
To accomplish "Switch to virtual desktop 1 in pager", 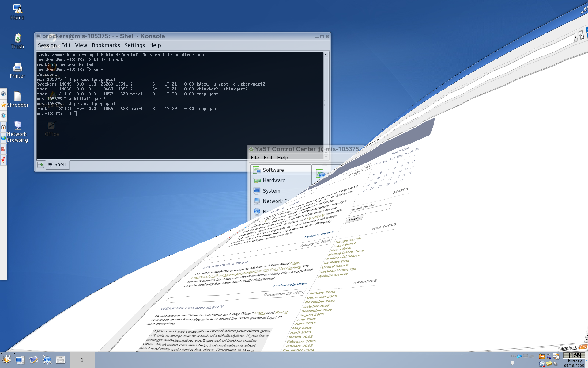I will 82,360.
